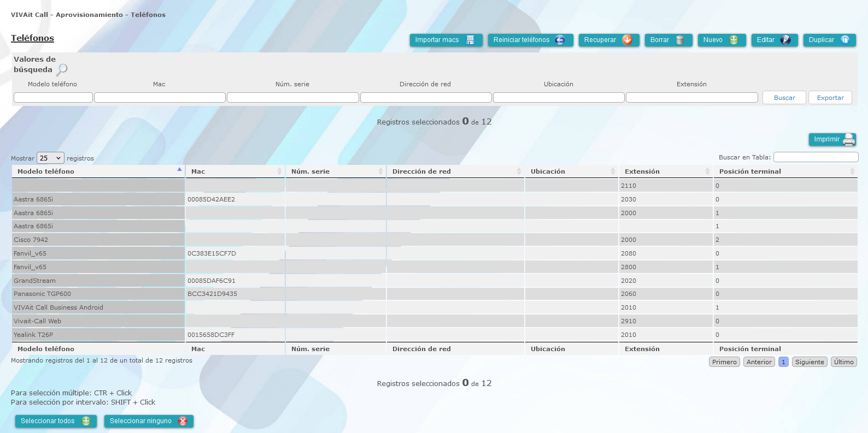Sort table by Mac column header
868x433 pixels.
click(235, 171)
